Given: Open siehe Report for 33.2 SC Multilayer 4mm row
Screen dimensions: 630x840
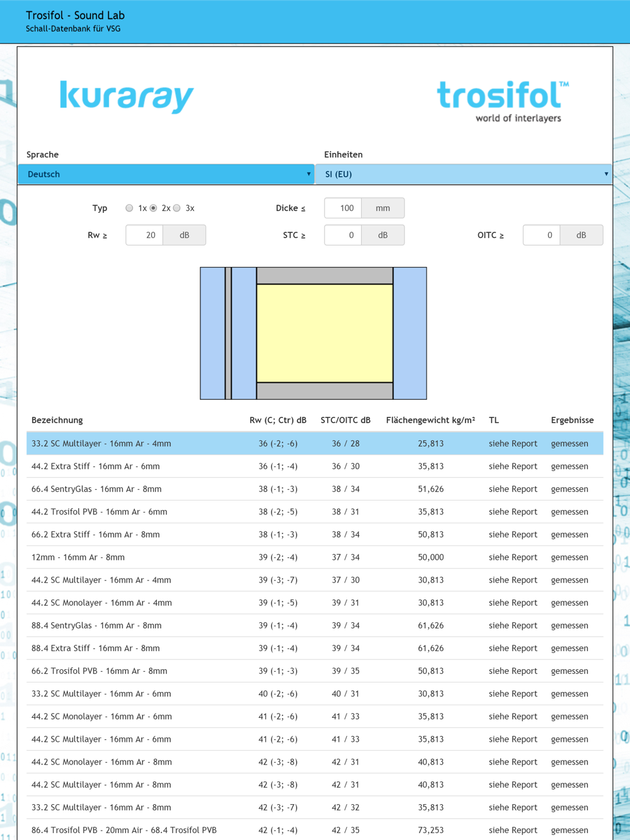Looking at the screenshot, I should [x=513, y=443].
